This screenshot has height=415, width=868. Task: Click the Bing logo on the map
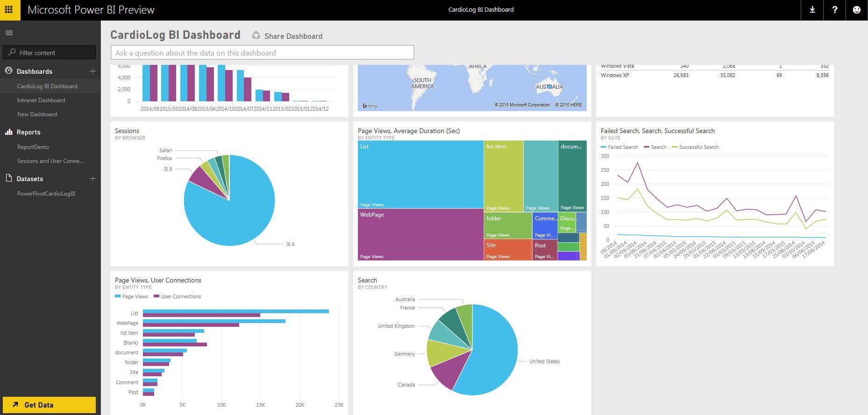tap(370, 106)
